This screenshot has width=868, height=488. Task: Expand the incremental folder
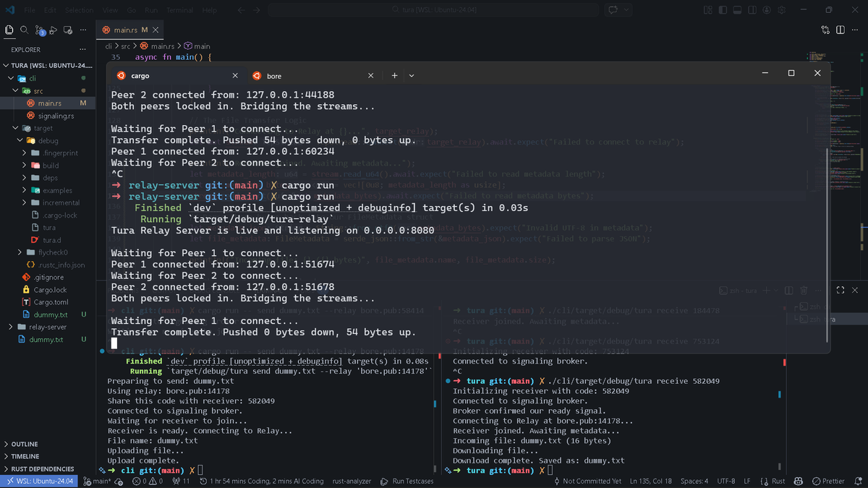pos(48,202)
